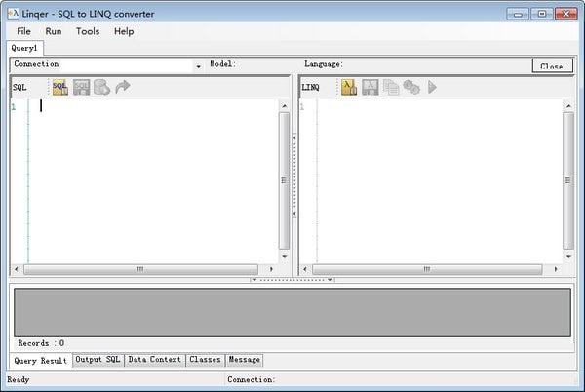Click the 'Connection:' status bar text
Screen dimensions: 585x392
[252, 380]
